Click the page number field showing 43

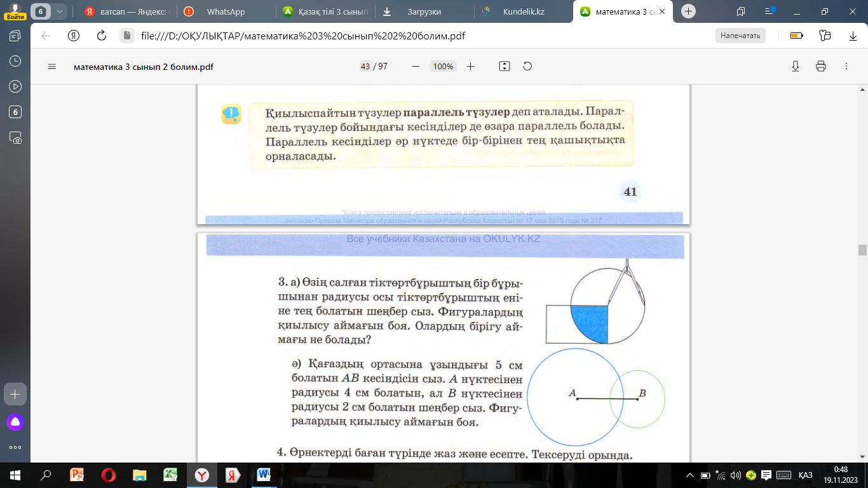coord(365,66)
